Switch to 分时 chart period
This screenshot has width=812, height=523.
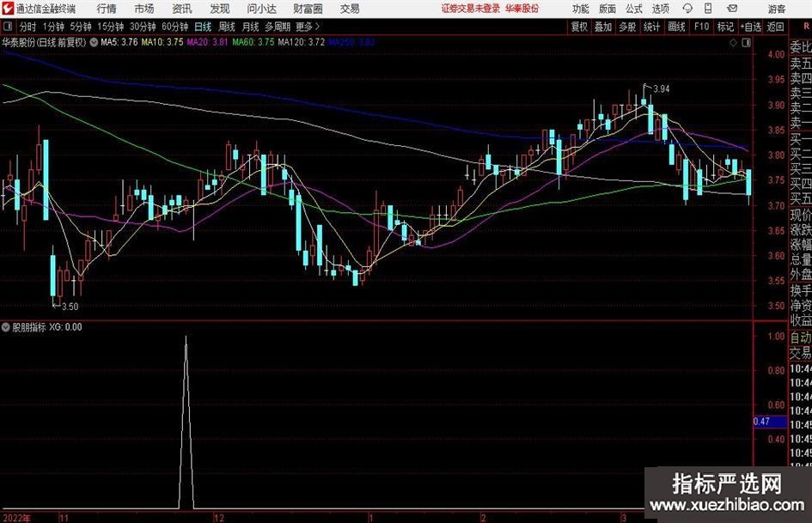[28, 27]
